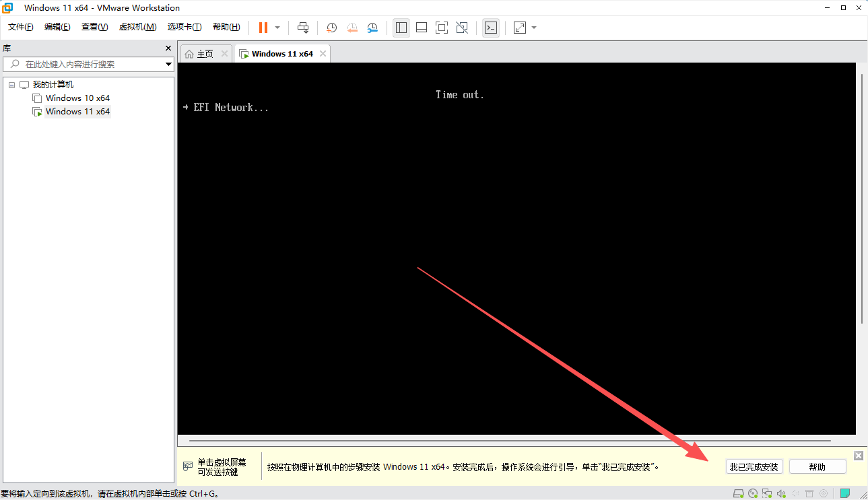Viewport: 868px width, 500px height.
Task: Click the send Ctrl+Alt+Del icon
Action: 303,28
